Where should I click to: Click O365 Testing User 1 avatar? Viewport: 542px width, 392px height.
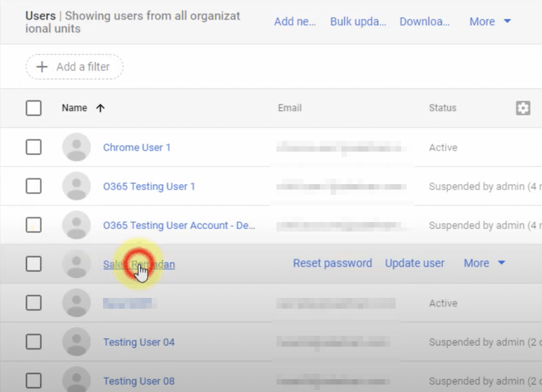[77, 186]
